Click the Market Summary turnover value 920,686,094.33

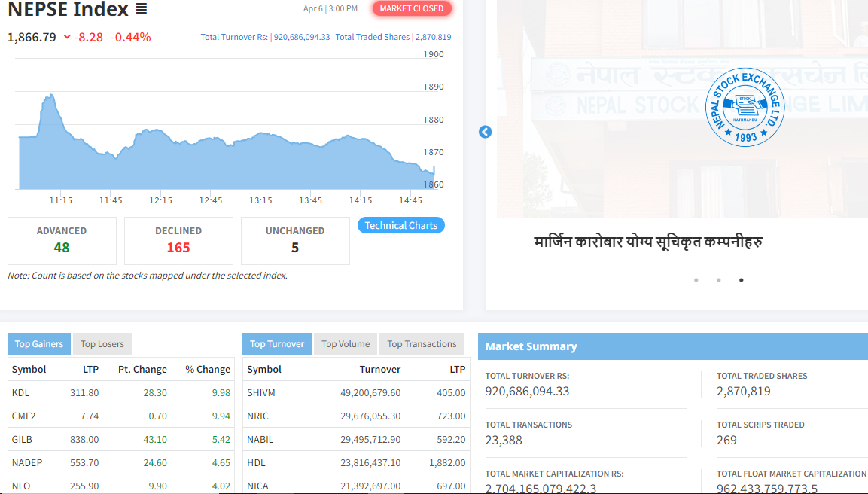[527, 391]
